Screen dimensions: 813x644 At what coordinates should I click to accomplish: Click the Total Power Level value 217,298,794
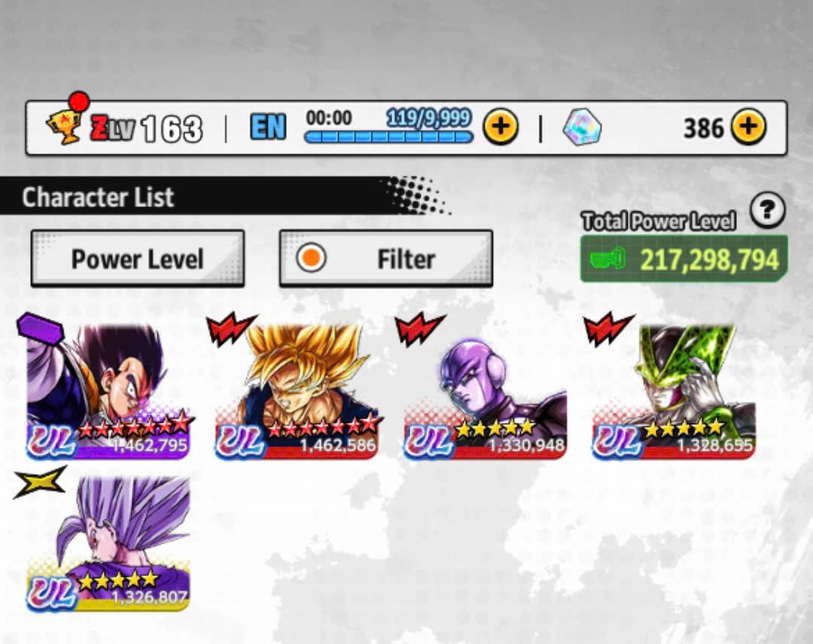click(709, 260)
